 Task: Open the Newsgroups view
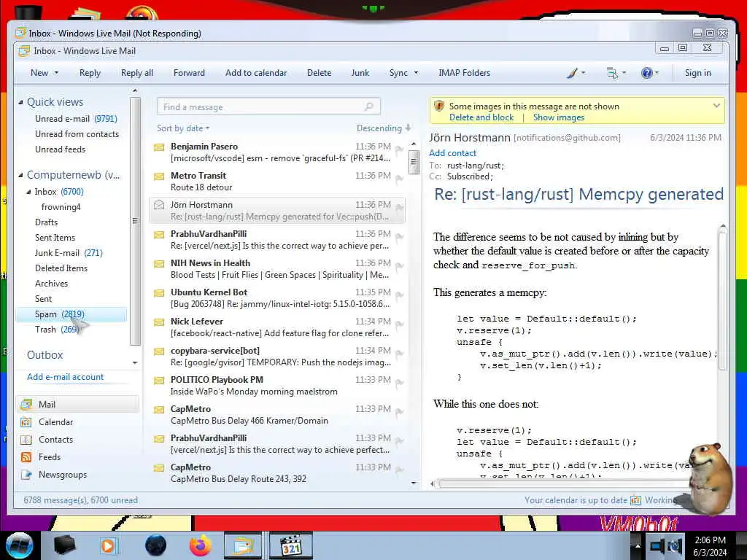(63, 475)
